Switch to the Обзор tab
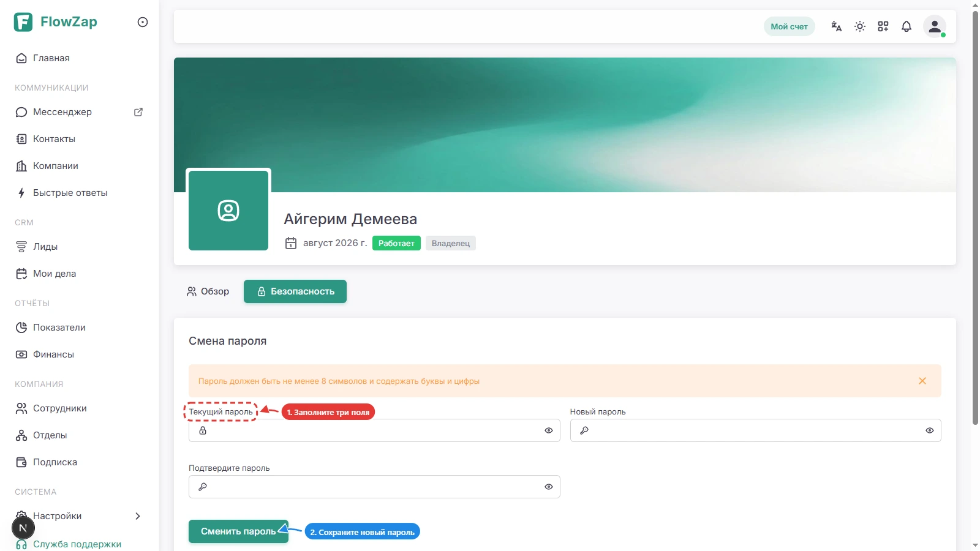The height and width of the screenshot is (551, 980). tap(208, 291)
